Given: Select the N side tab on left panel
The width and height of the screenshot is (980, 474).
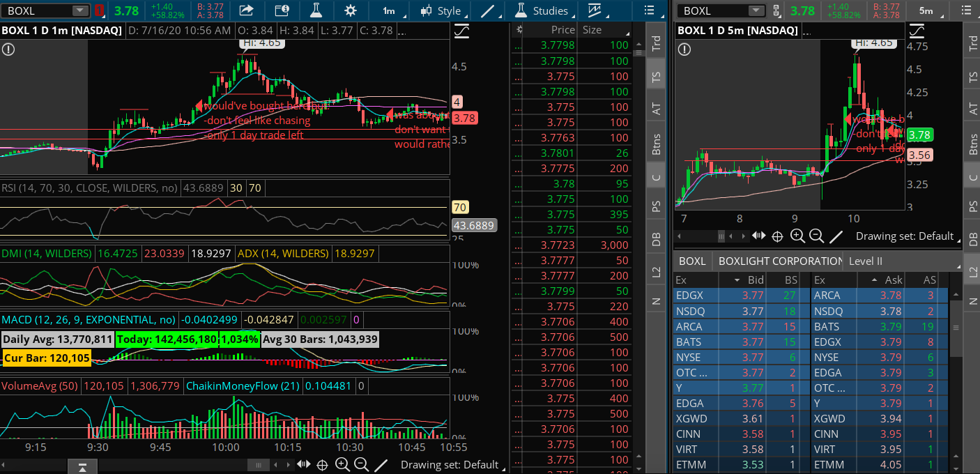Looking at the screenshot, I should point(656,301).
